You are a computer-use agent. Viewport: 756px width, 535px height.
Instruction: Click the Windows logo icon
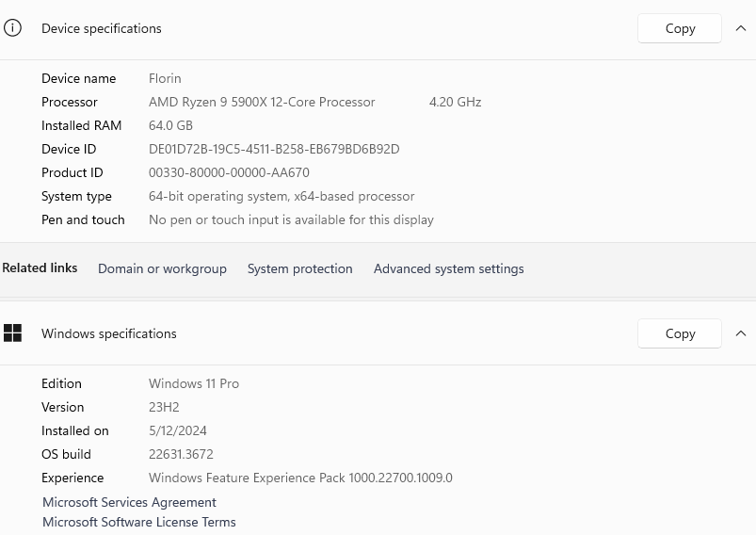click(12, 332)
